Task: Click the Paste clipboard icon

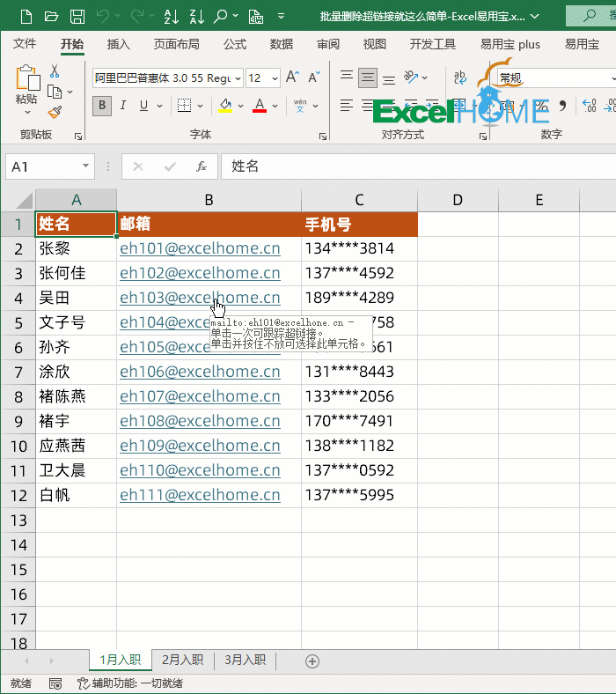Action: (x=27, y=78)
